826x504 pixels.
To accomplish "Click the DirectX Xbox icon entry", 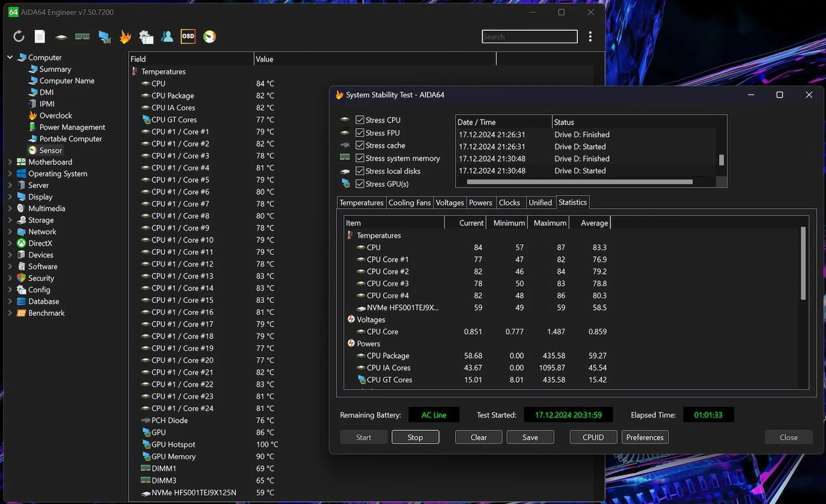I will pyautogui.click(x=21, y=243).
